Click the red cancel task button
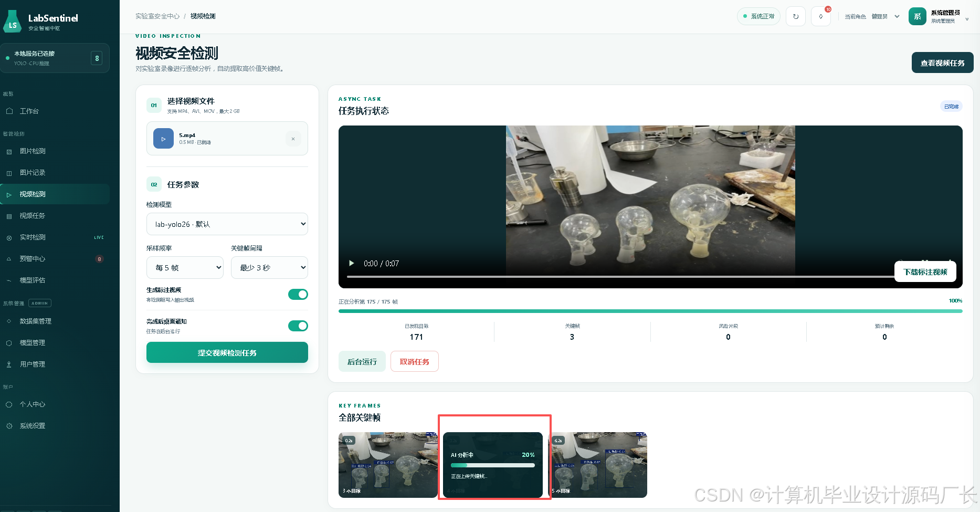Image resolution: width=980 pixels, height=512 pixels. click(415, 361)
